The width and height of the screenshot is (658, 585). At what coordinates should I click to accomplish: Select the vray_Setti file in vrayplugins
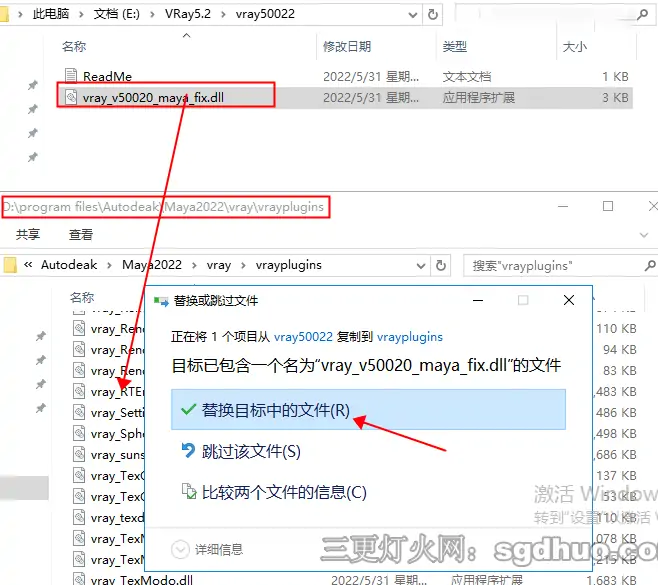[118, 413]
